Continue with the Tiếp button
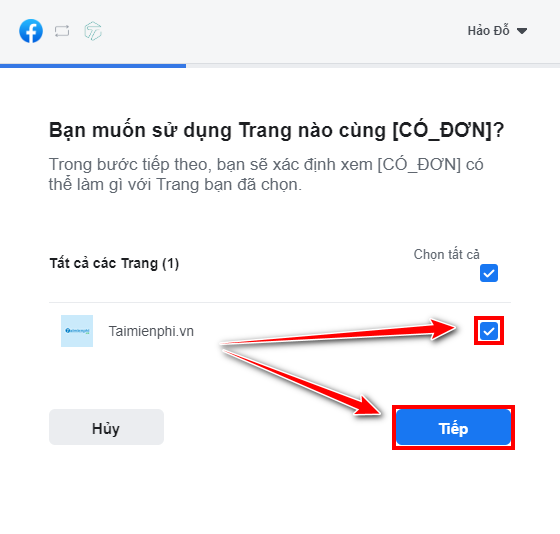 pyautogui.click(x=454, y=427)
